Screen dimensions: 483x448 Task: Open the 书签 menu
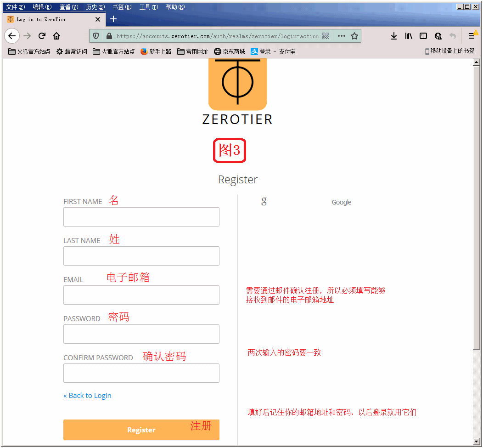click(122, 7)
